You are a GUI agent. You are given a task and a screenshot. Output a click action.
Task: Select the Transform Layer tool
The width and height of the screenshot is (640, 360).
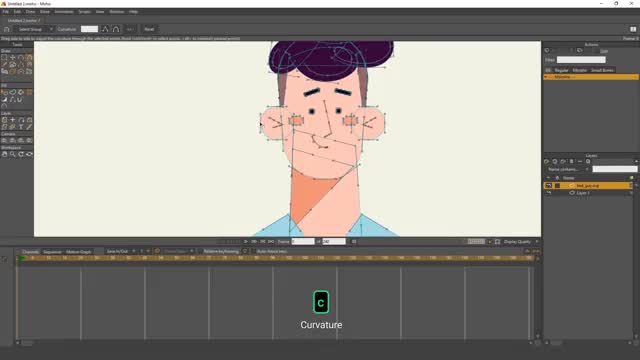[x=4, y=120]
